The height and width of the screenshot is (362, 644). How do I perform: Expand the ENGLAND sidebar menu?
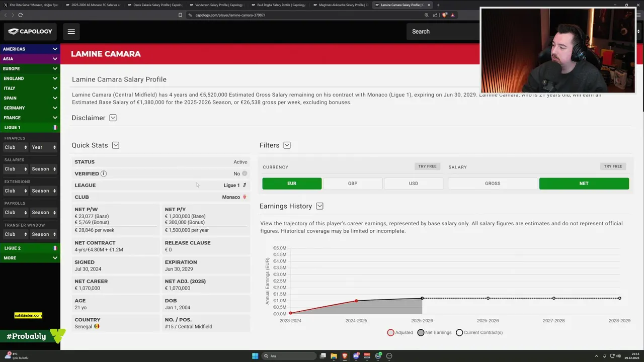[30, 78]
